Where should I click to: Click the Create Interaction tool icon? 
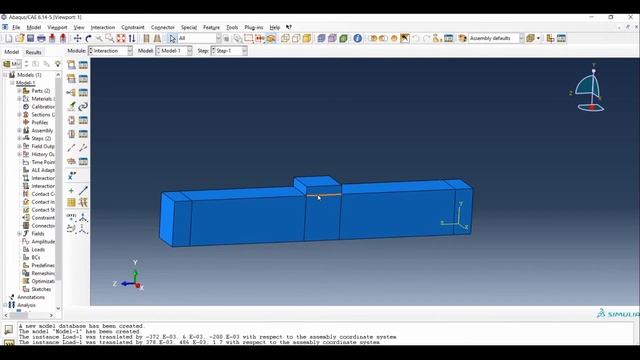[71, 65]
